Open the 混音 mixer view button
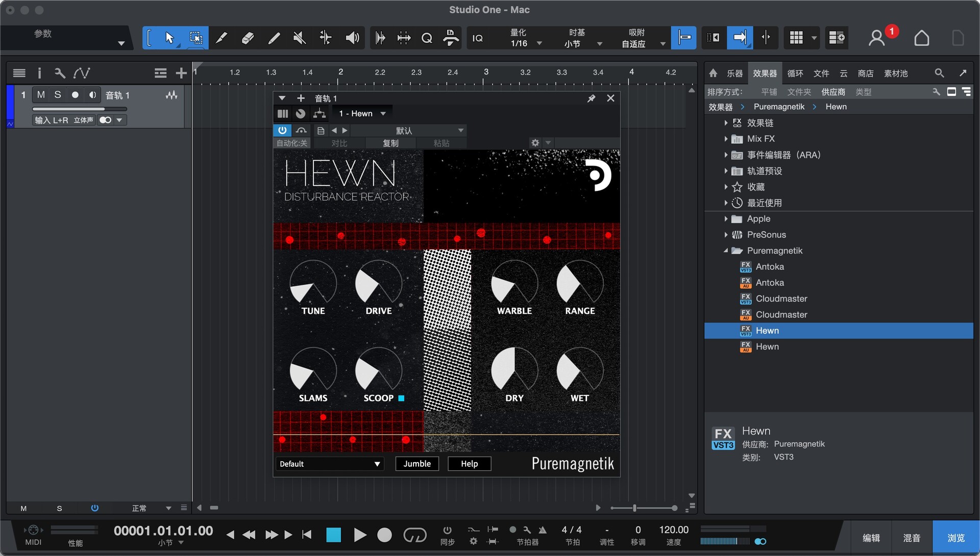Viewport: 980px width, 556px height. click(x=912, y=538)
